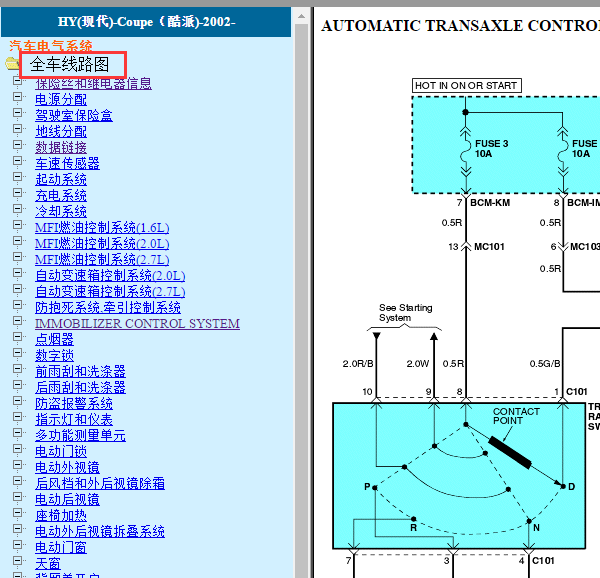
Task: Open the 保险丝和继电器信息 link
Action: coord(93,83)
